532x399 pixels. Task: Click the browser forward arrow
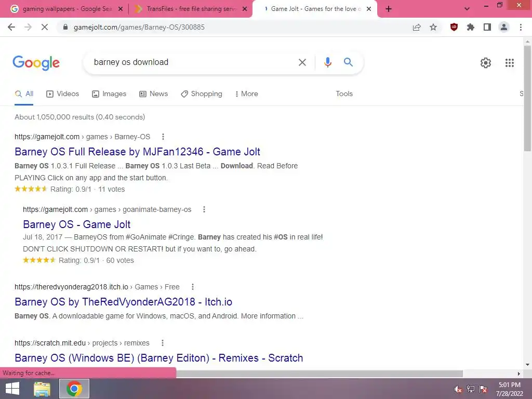tap(28, 27)
